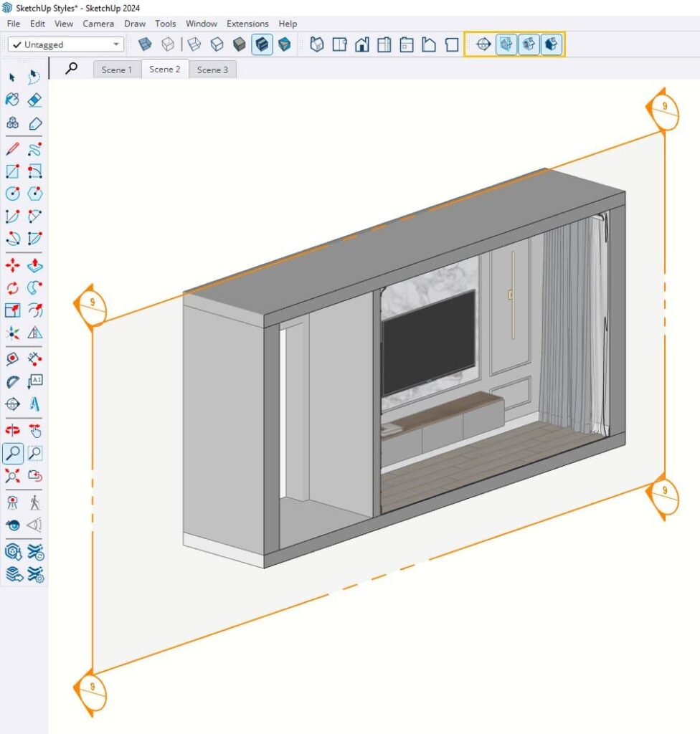700x734 pixels.
Task: Activate the Paint Bucket tool
Action: [x=12, y=100]
